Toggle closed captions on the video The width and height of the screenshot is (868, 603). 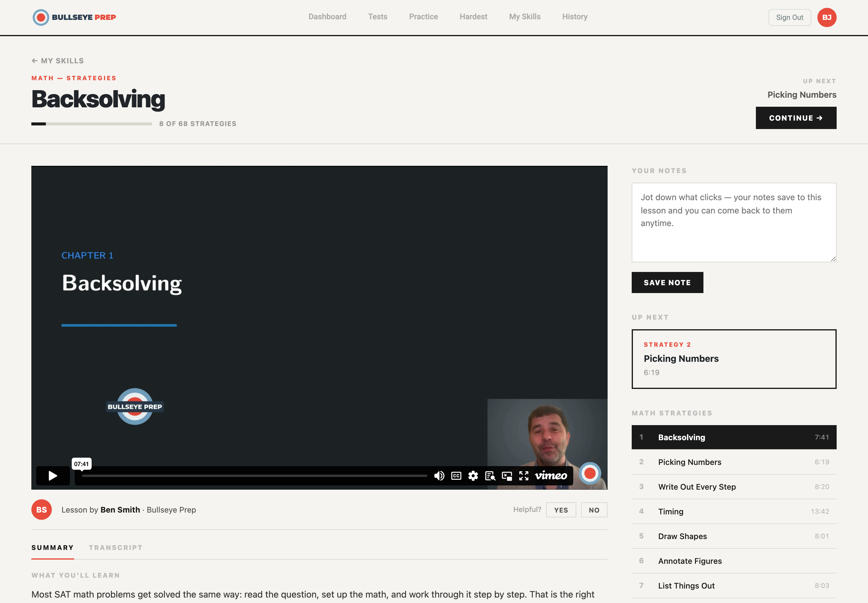(456, 476)
